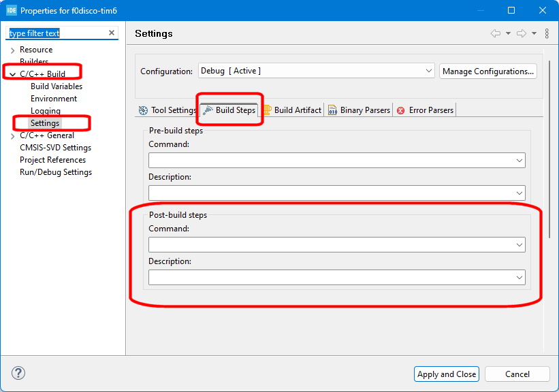Click the Manage Configurations button

tap(488, 71)
